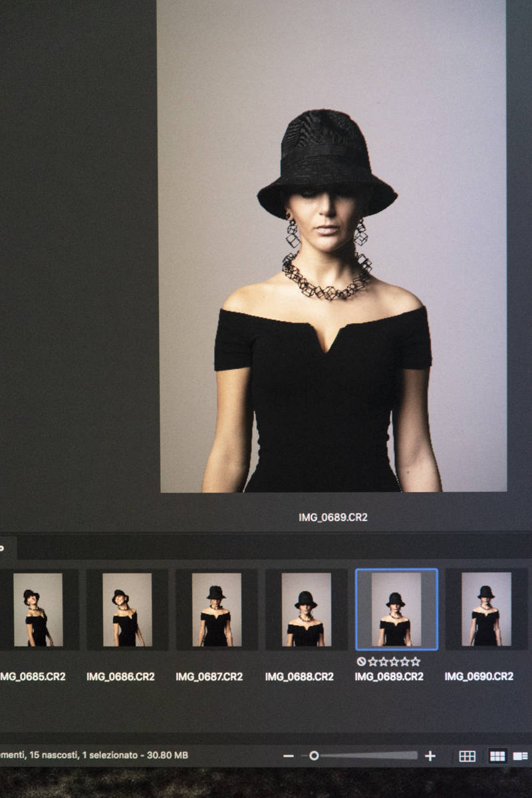Select the IMG_0687.CR2 thumbnail
Image resolution: width=532 pixels, height=798 pixels.
pos(216,609)
